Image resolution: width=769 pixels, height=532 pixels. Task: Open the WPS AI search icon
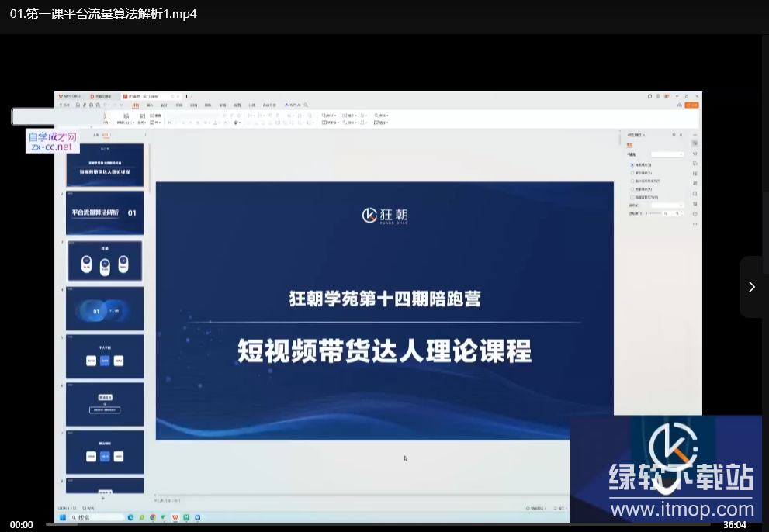307,105
